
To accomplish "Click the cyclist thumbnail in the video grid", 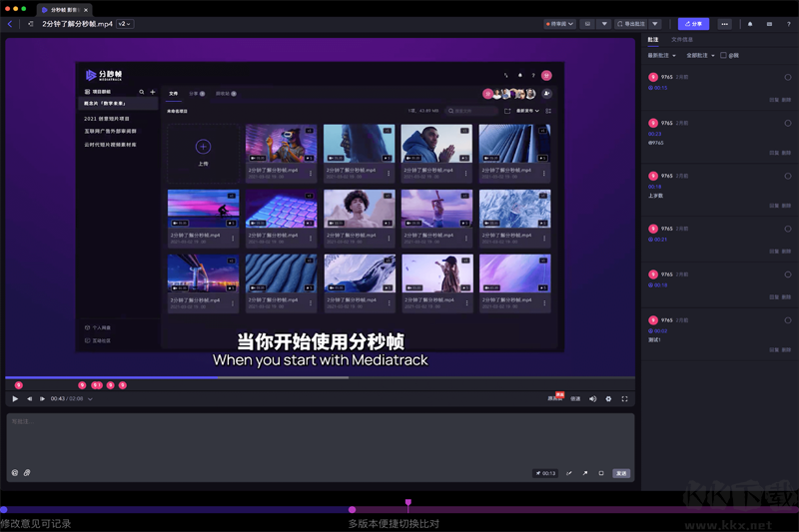I will 204,209.
